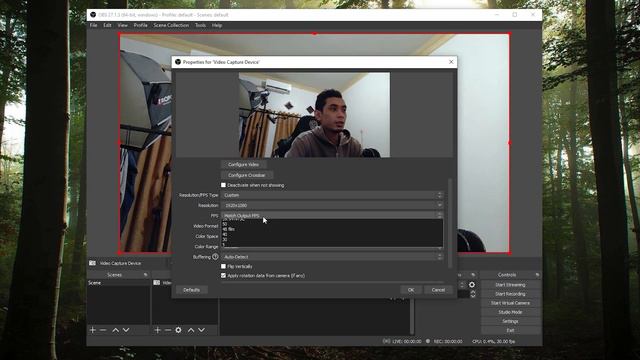The image size is (640, 360).
Task: Cancel the properties dialog
Action: click(438, 290)
